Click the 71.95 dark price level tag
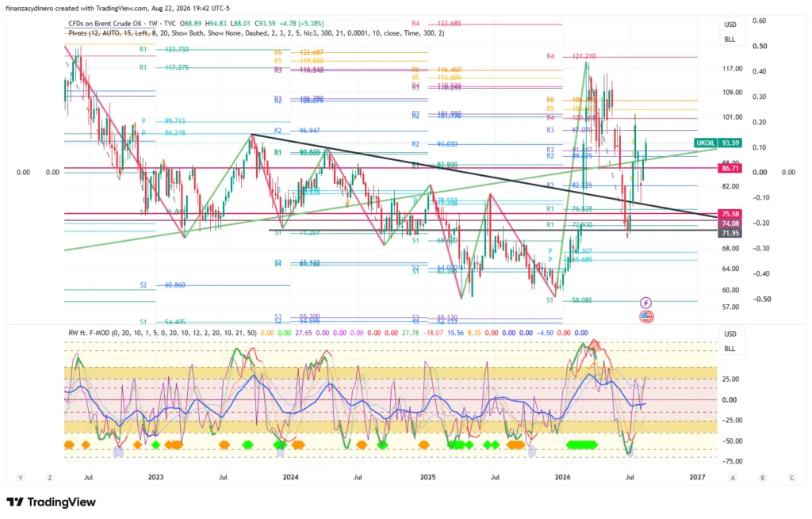 click(x=730, y=234)
